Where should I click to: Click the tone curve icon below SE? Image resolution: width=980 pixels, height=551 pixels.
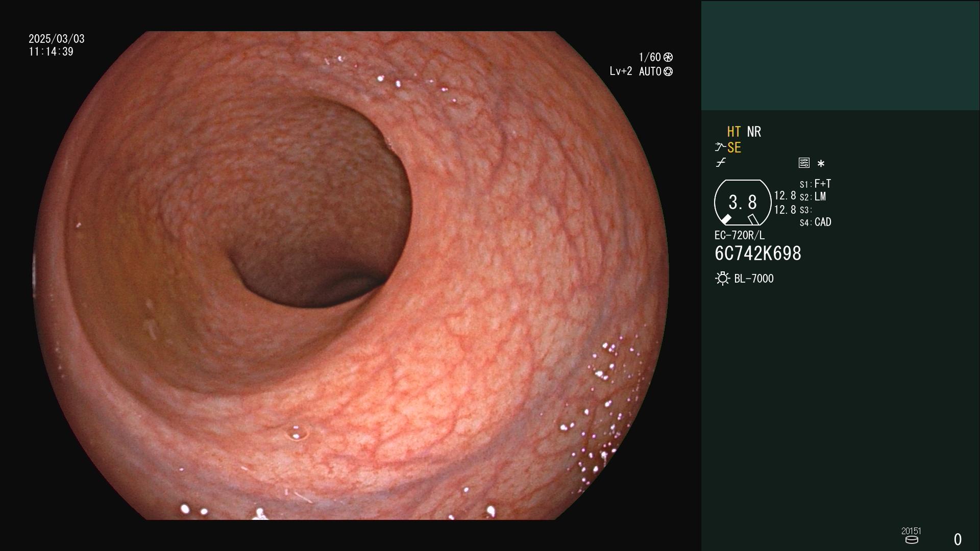tap(721, 163)
